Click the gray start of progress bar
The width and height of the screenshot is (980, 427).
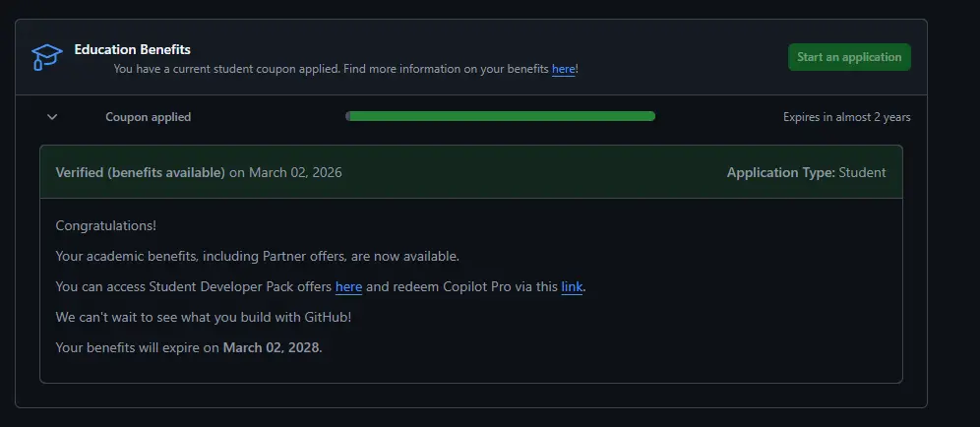point(347,116)
